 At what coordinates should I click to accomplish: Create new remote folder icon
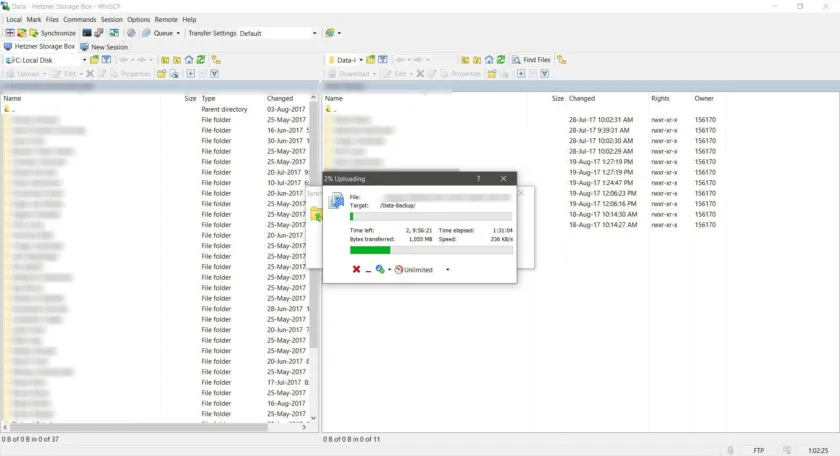point(492,74)
